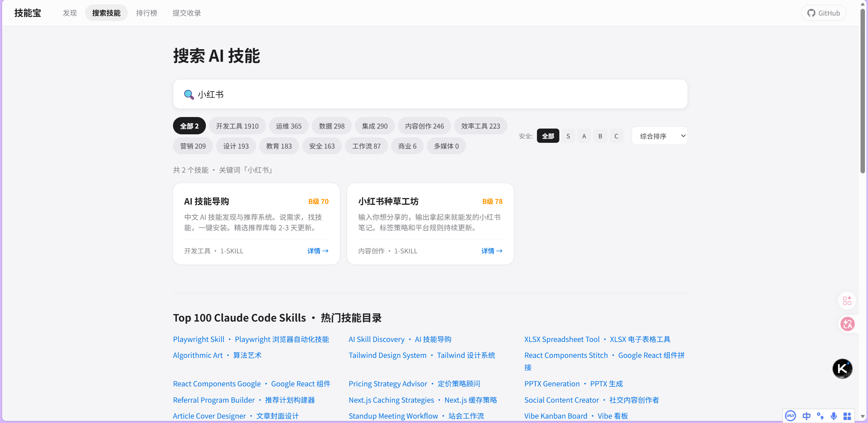Open the Playwright Skill link
This screenshot has height=423, width=868.
pyautogui.click(x=198, y=339)
